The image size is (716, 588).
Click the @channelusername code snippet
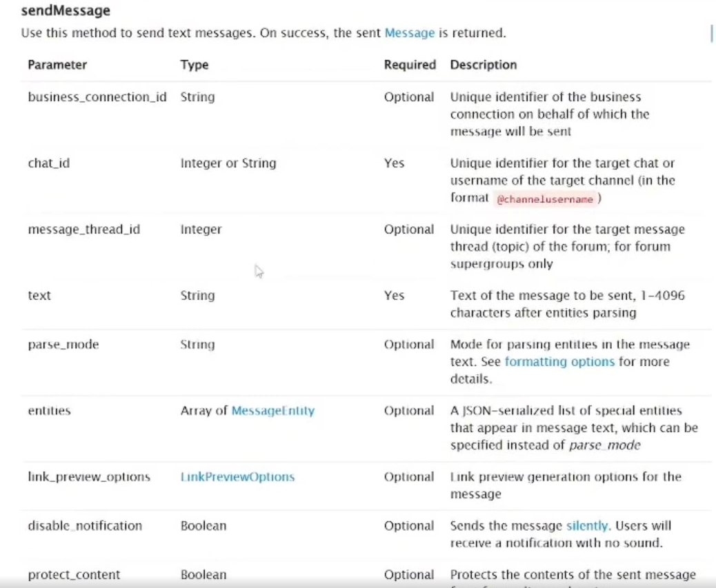coord(545,199)
